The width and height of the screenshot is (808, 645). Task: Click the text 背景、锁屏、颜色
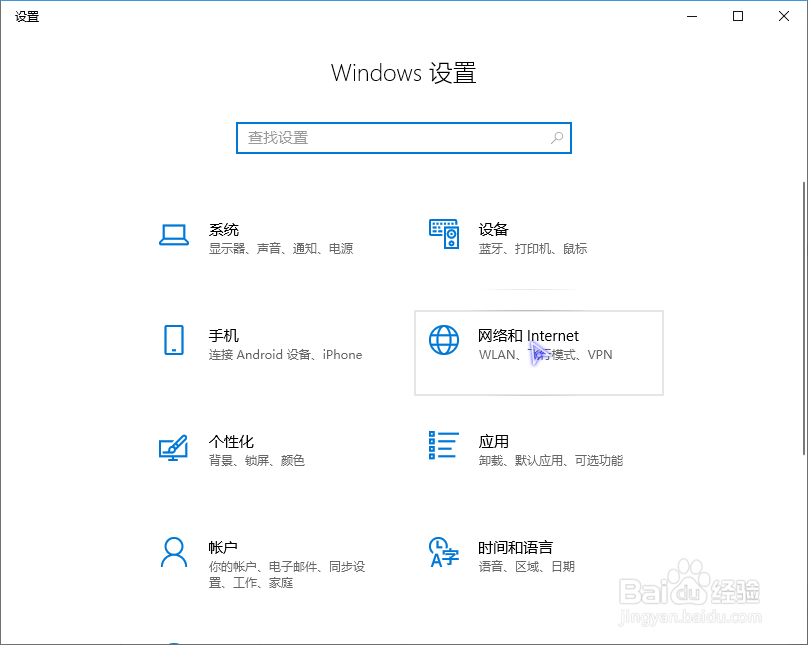point(257,461)
